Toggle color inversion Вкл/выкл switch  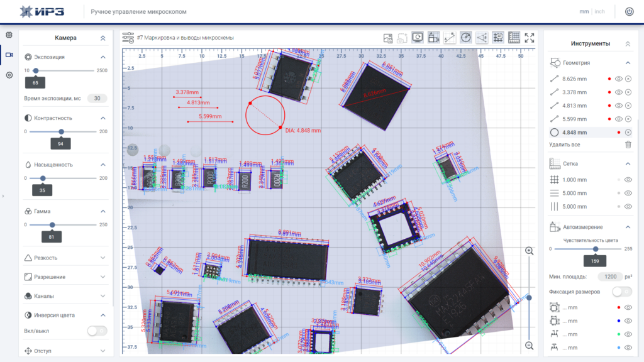[x=97, y=331]
